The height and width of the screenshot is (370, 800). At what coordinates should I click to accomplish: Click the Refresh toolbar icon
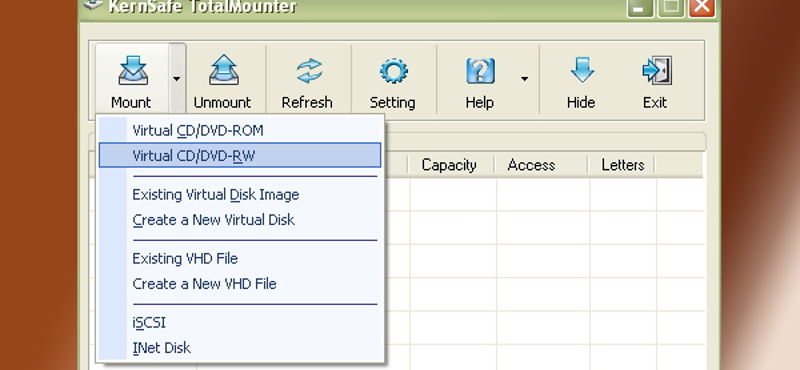[x=309, y=70]
